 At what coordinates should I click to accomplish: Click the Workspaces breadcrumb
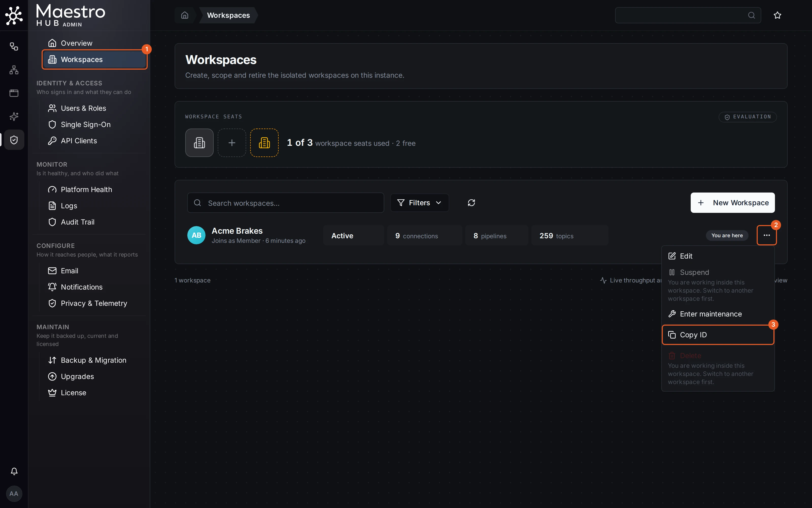(x=228, y=15)
